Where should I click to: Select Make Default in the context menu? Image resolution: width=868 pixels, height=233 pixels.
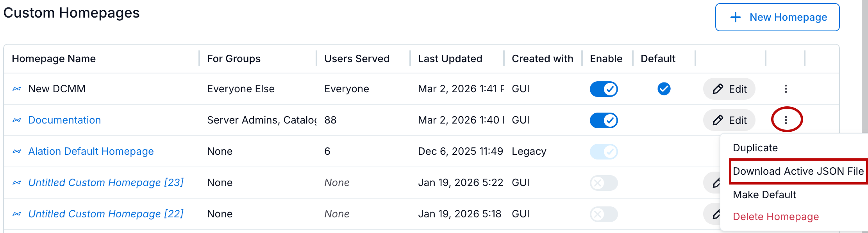(764, 194)
